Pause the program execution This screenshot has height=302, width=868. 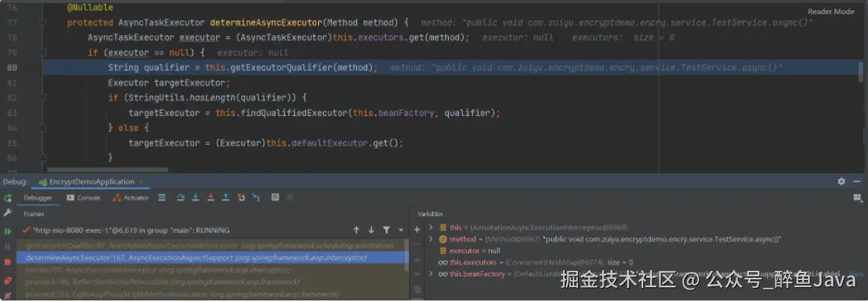7,246
